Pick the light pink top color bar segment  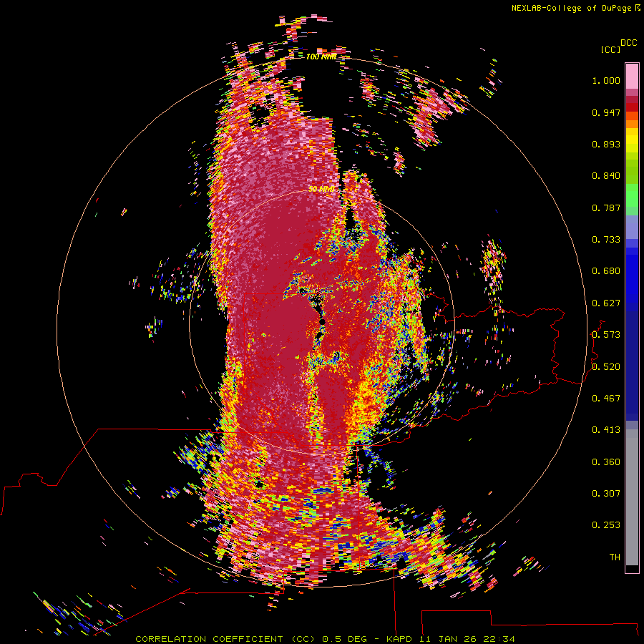coord(632,76)
